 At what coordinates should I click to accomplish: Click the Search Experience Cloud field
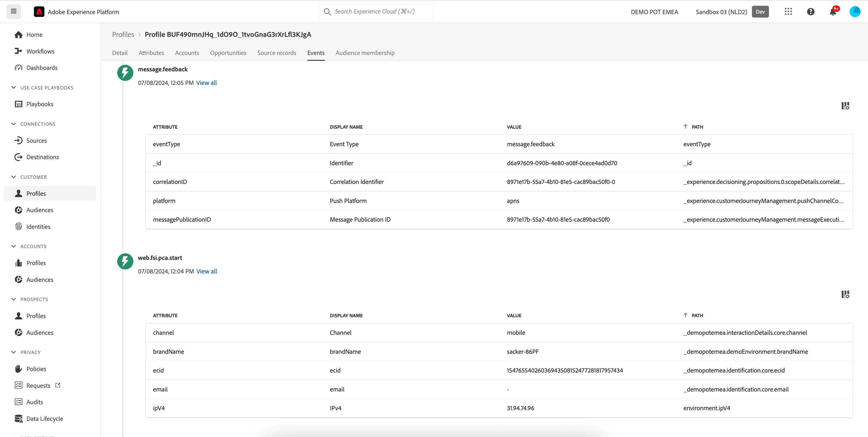(x=376, y=12)
